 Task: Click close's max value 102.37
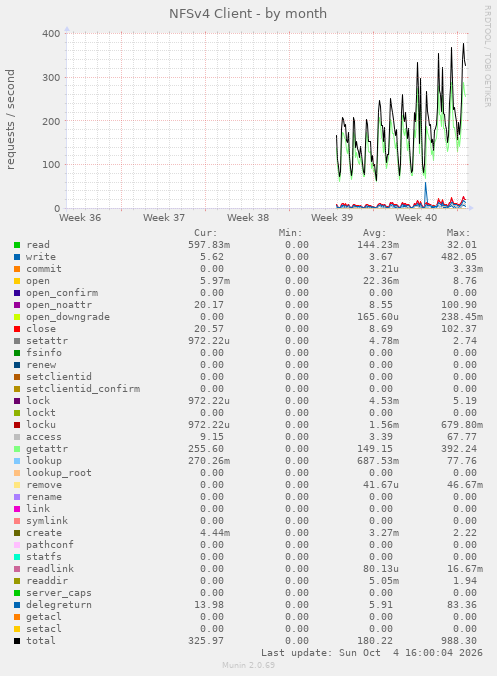coord(459,329)
